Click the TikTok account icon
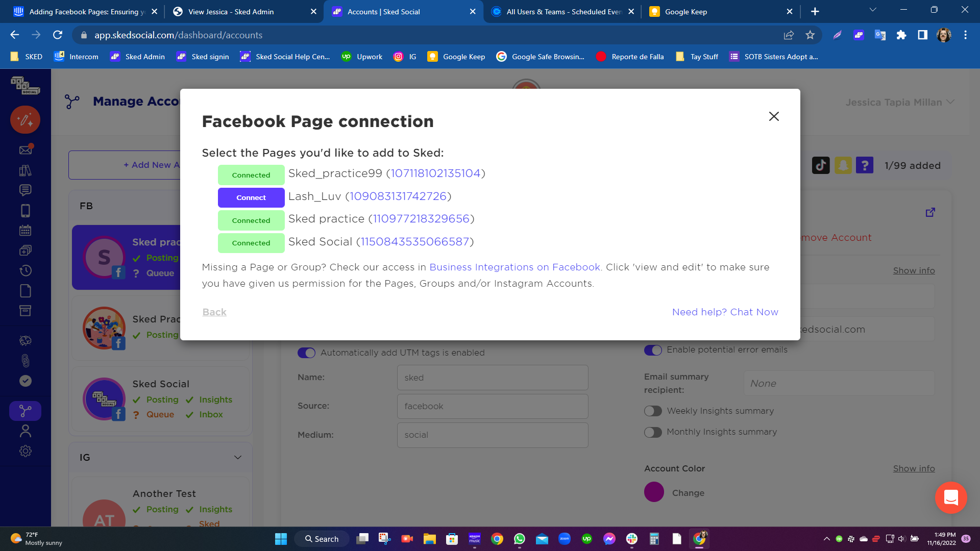Screen dimensions: 980x551 [x=821, y=165]
